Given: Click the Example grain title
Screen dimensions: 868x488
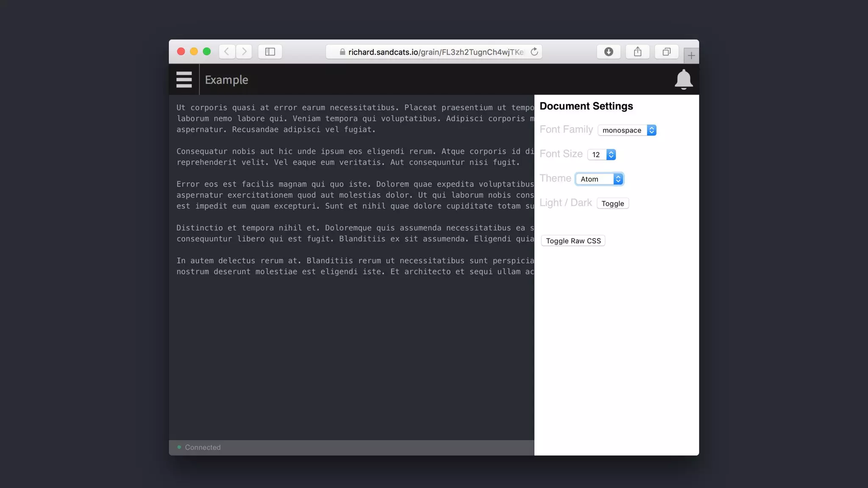Looking at the screenshot, I should pyautogui.click(x=226, y=80).
